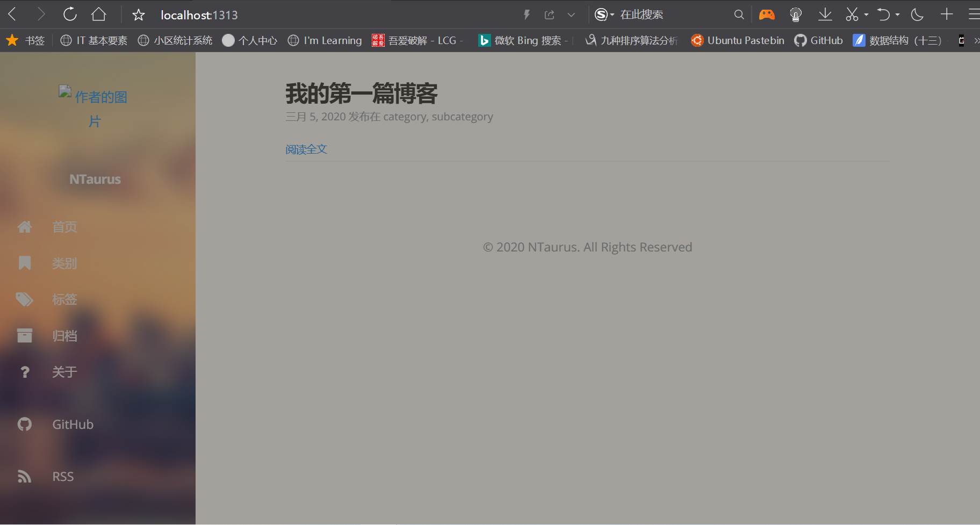This screenshot has width=980, height=525.
Task: Open the I'm Learning bookmark
Action: (325, 40)
